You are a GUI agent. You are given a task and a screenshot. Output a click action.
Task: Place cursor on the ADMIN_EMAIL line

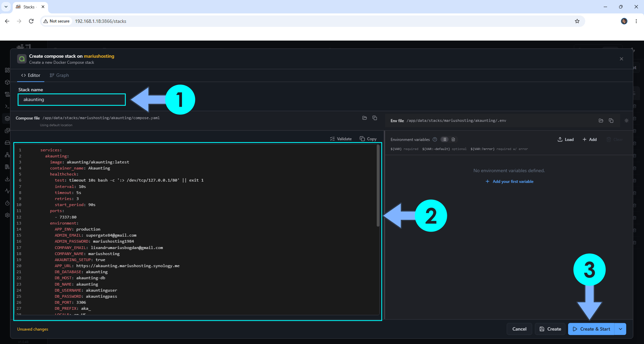(95, 235)
